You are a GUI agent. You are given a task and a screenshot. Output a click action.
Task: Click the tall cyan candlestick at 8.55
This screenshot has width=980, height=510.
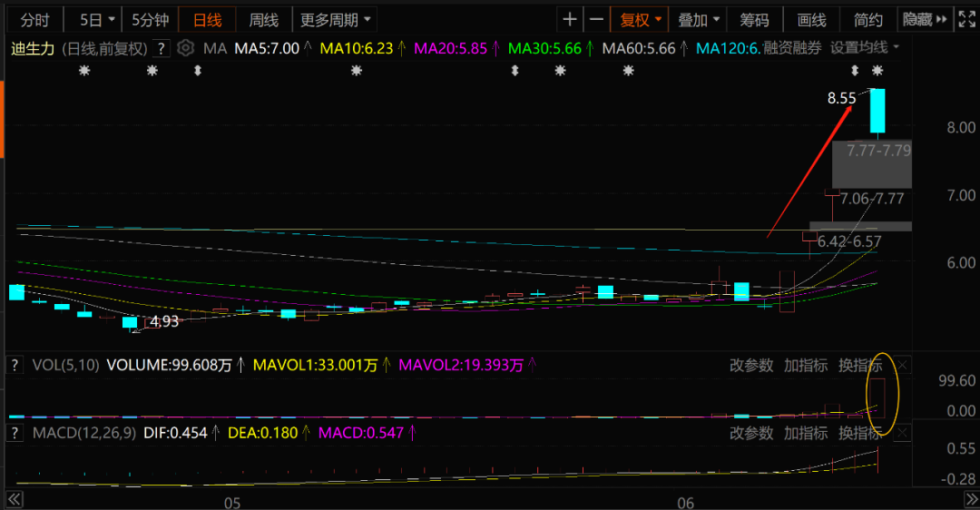click(877, 111)
